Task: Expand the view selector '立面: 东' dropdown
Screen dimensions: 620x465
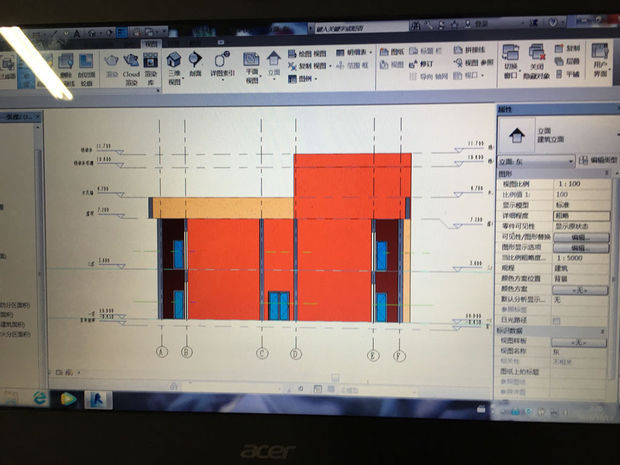Action: pos(570,160)
